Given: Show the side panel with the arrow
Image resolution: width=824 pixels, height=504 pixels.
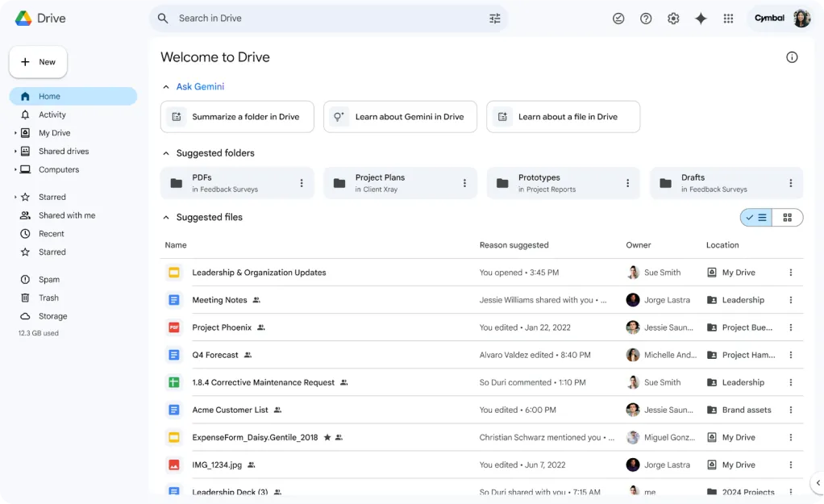Looking at the screenshot, I should 818,482.
